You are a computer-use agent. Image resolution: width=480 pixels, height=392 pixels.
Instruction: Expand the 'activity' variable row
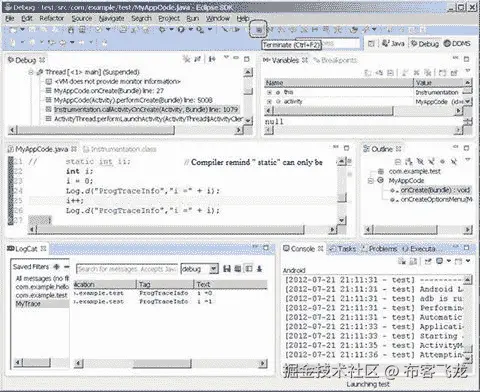[269, 101]
